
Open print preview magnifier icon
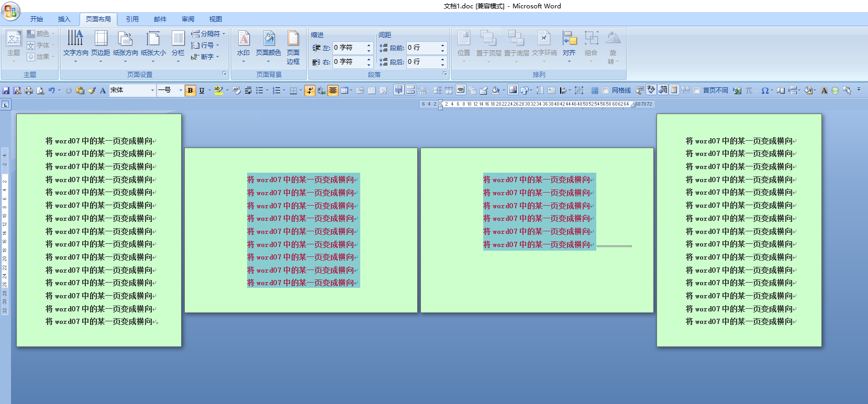coord(40,91)
